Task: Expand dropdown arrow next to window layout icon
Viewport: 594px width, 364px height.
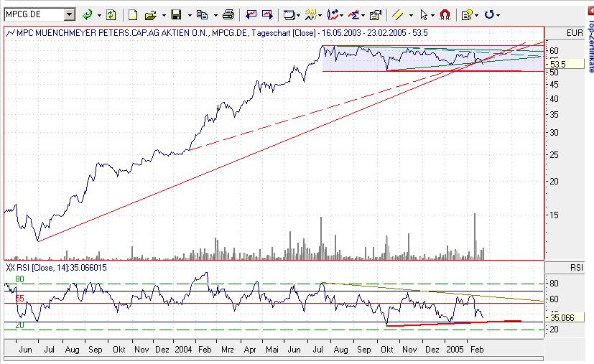Action: 299,16
